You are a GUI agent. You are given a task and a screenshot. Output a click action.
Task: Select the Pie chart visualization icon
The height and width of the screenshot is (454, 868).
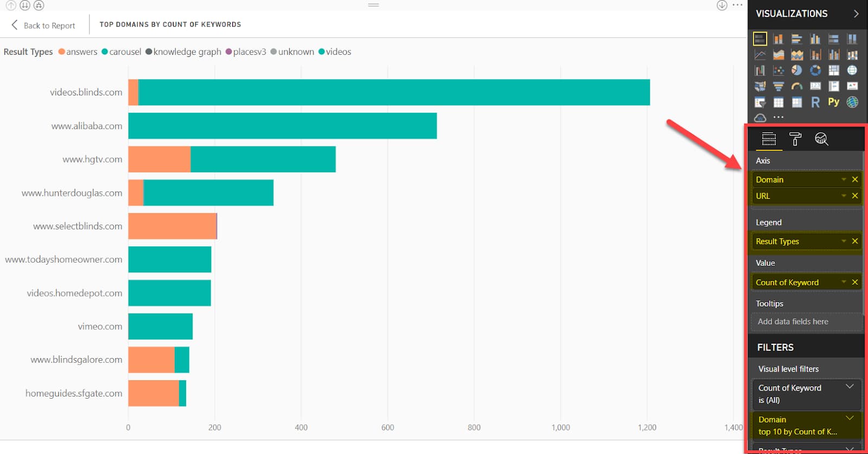pos(796,71)
